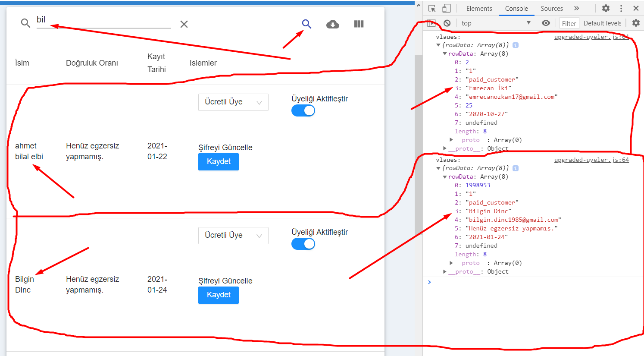The height and width of the screenshot is (356, 644).
Task: Open the column visibility icon
Action: (359, 24)
